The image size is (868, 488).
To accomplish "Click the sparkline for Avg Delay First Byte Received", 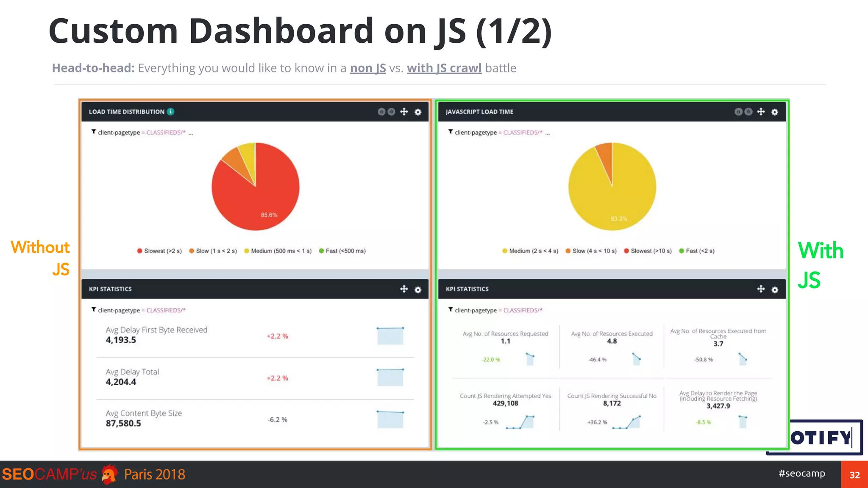I will 390,335.
